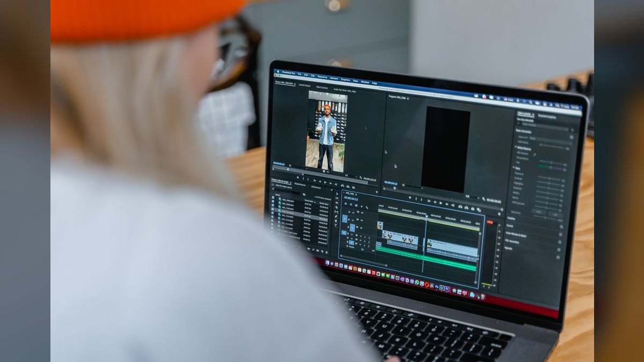Toggle lock on the top video track
The width and height of the screenshot is (644, 362).
(x=349, y=212)
